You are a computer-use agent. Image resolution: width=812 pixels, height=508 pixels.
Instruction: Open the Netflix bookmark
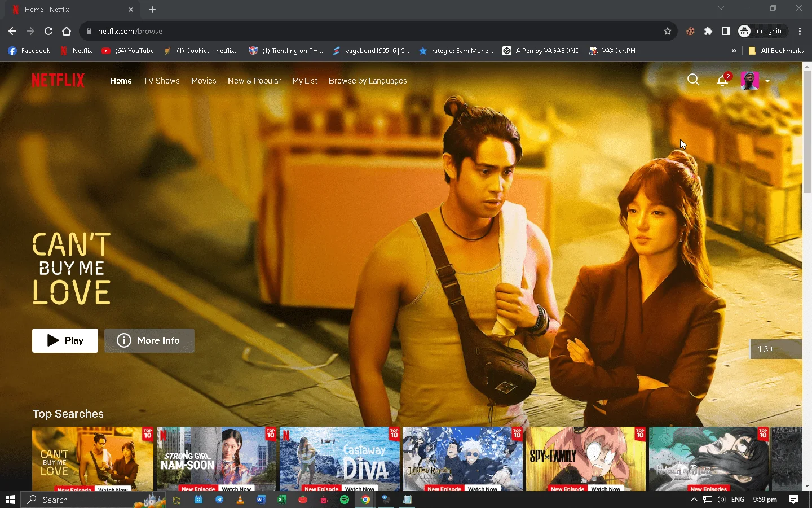(x=76, y=51)
